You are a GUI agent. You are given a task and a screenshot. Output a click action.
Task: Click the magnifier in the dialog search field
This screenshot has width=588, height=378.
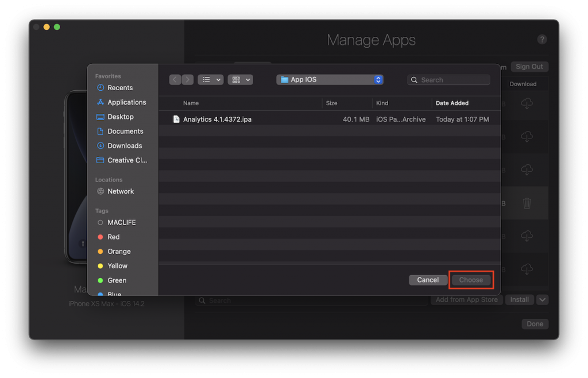(415, 79)
